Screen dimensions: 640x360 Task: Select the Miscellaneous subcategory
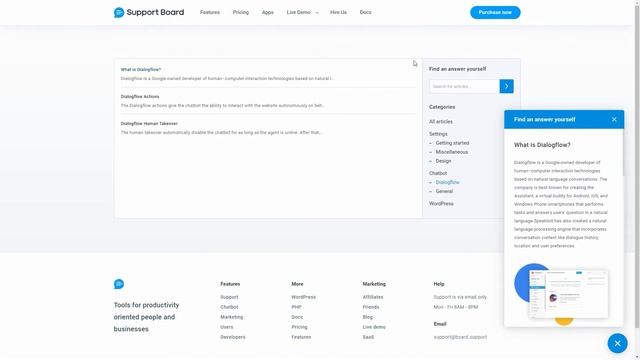[452, 152]
